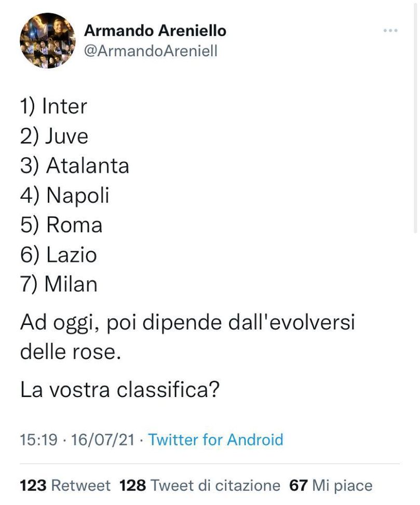Click the line listing 2) Juve
Image resolution: width=420 pixels, height=505 pixels.
pyautogui.click(x=55, y=137)
